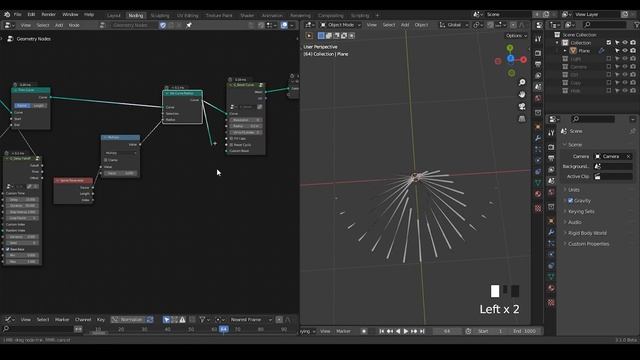The height and width of the screenshot is (360, 640).
Task: Select the box select mode icon
Action: coord(321,36)
